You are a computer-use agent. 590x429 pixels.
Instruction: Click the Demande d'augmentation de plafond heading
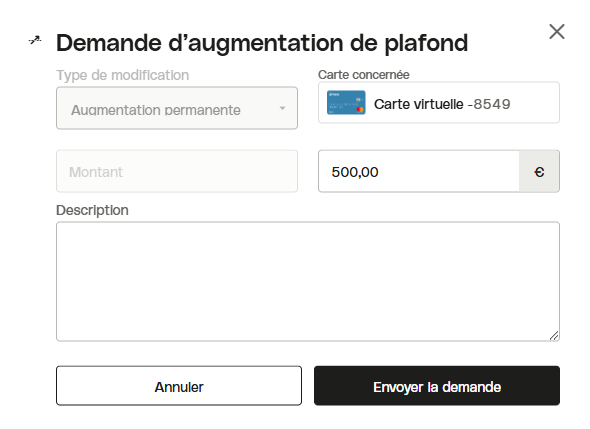click(x=262, y=43)
